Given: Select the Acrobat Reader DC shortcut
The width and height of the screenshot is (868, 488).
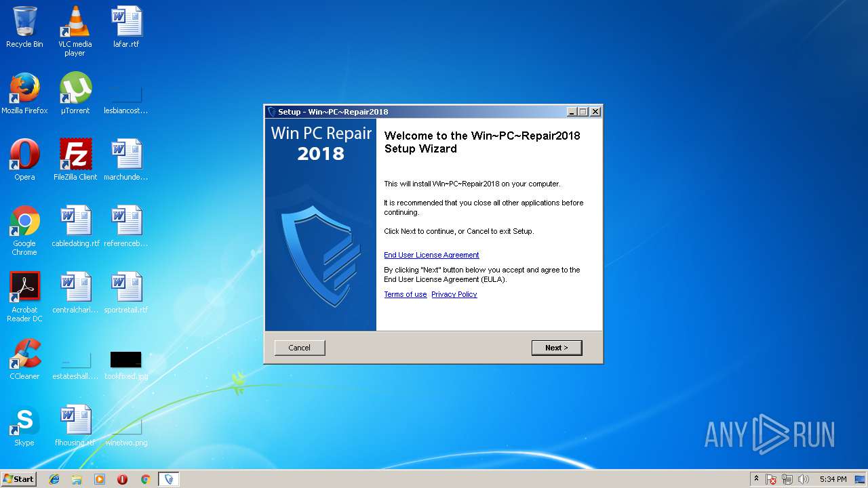Looking at the screenshot, I should pos(24,297).
